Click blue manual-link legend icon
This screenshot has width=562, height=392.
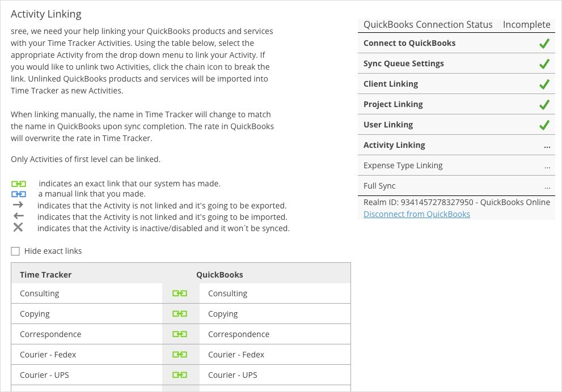pyautogui.click(x=19, y=194)
